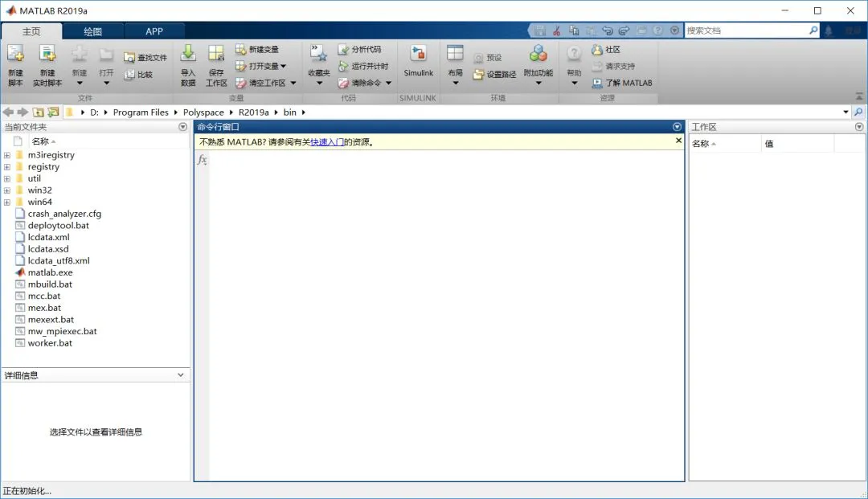Expand the registry folder

click(7, 166)
